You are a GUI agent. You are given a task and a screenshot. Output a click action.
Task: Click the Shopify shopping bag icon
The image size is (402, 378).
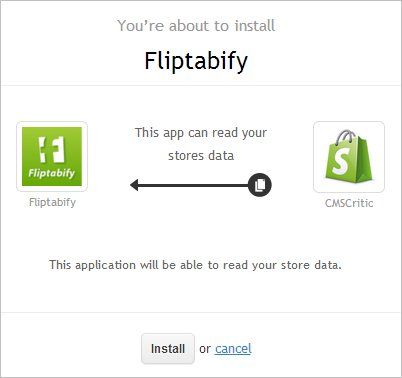349,157
